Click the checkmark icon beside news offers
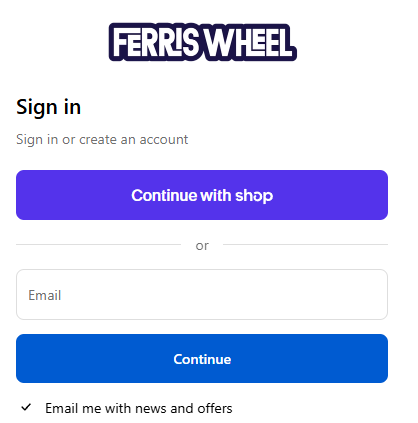 [x=26, y=407]
